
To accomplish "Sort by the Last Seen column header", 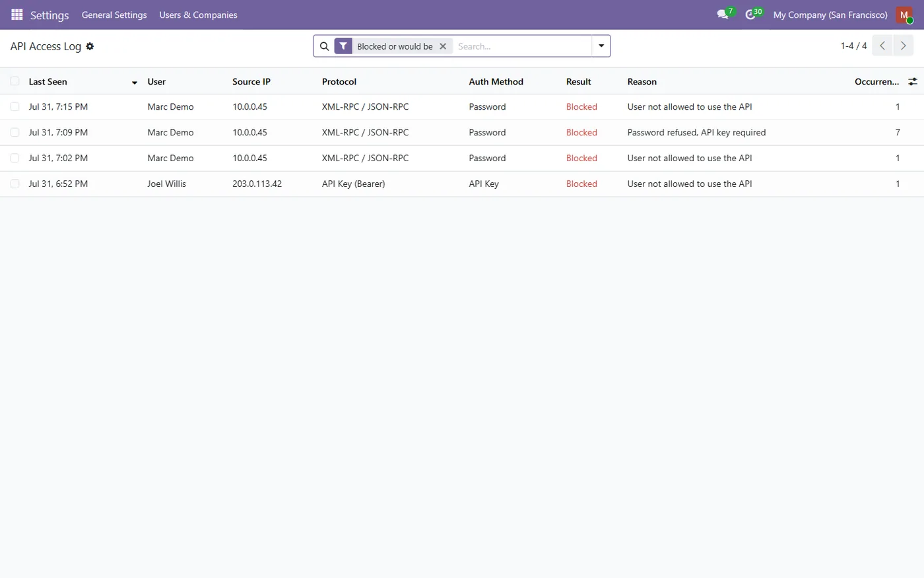I will (48, 82).
